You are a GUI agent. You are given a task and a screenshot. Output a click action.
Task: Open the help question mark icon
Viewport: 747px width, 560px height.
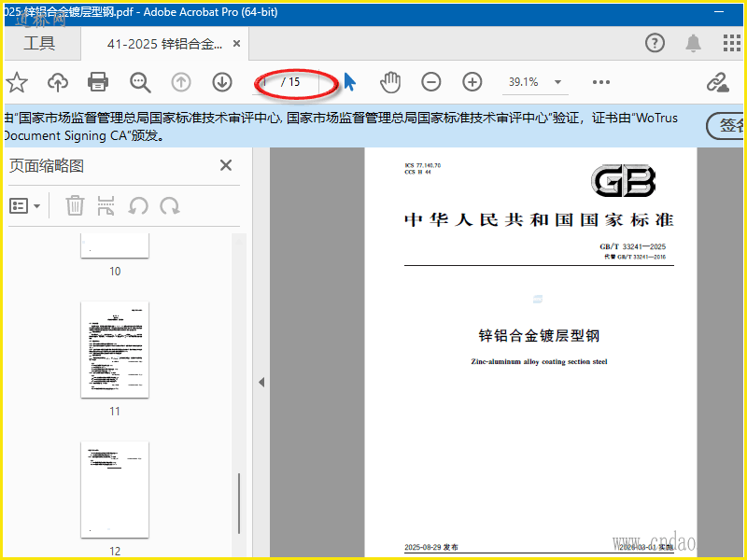(655, 43)
